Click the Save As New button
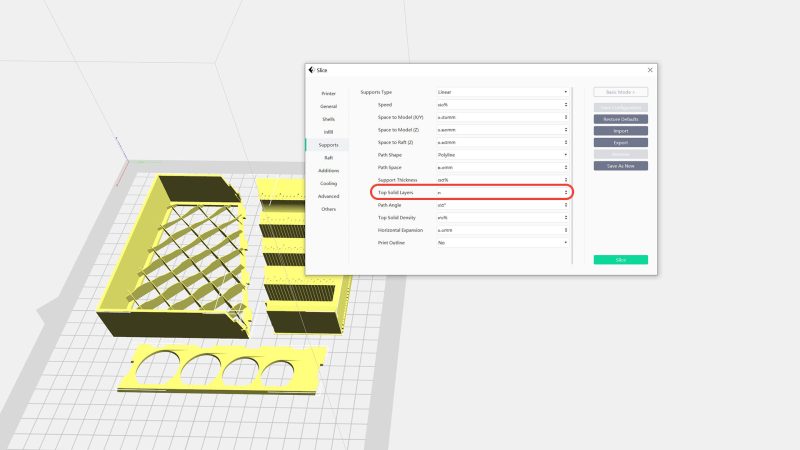This screenshot has width=800, height=450. pos(620,166)
